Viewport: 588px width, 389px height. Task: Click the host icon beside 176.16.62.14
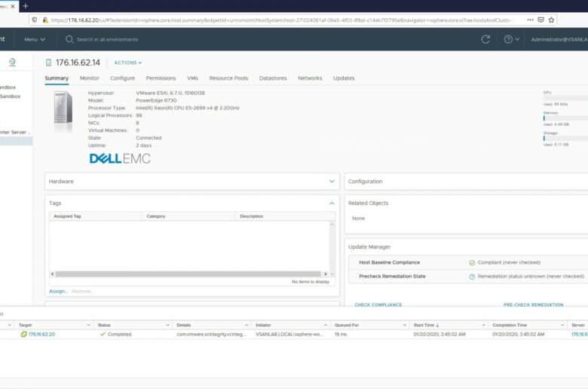tap(48, 63)
